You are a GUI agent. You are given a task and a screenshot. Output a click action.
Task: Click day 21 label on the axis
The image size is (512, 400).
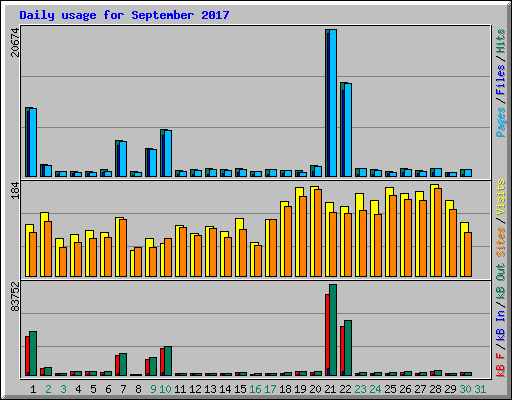click(x=330, y=389)
